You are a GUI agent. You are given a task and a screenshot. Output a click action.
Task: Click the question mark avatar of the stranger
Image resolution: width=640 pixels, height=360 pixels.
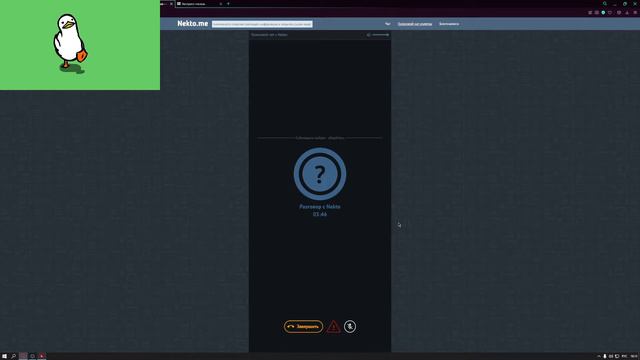320,173
